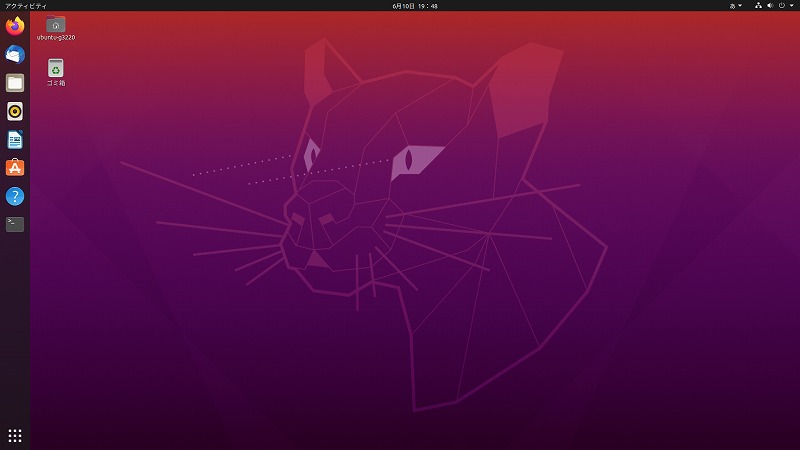Open the あ input method menu
Viewport: 800px width, 450px height.
coord(736,6)
